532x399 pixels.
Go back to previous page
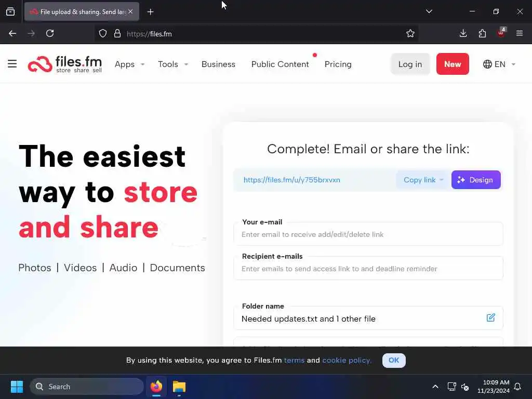[x=12, y=34]
